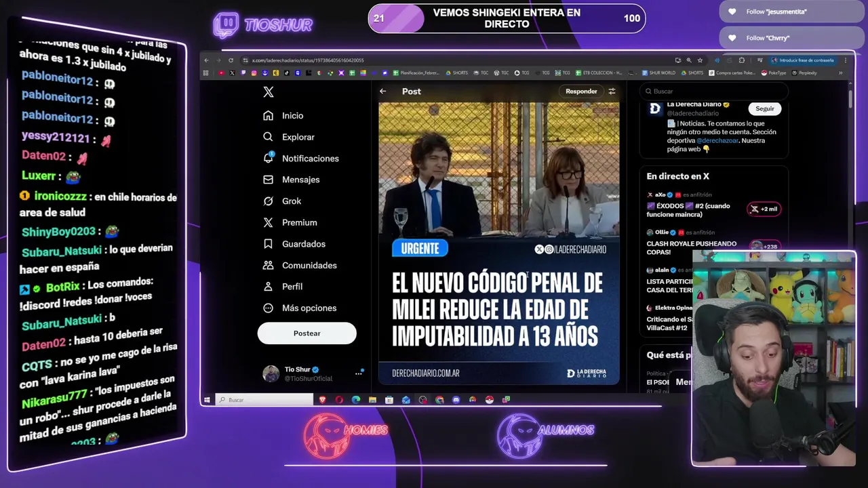
Task: Open Premium from the sidebar
Action: [290, 222]
